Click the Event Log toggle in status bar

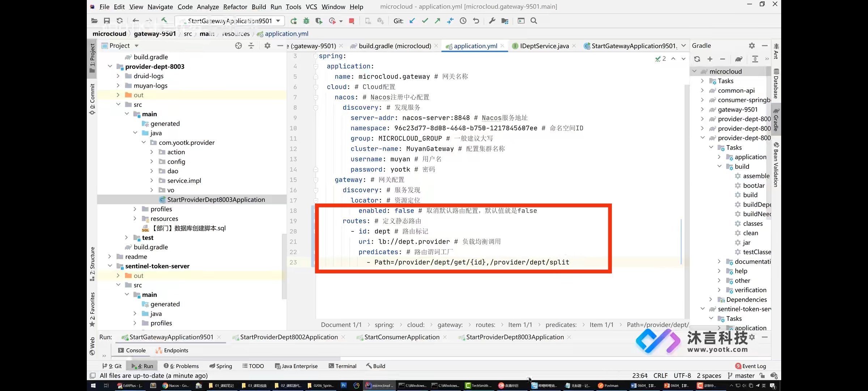point(751,366)
